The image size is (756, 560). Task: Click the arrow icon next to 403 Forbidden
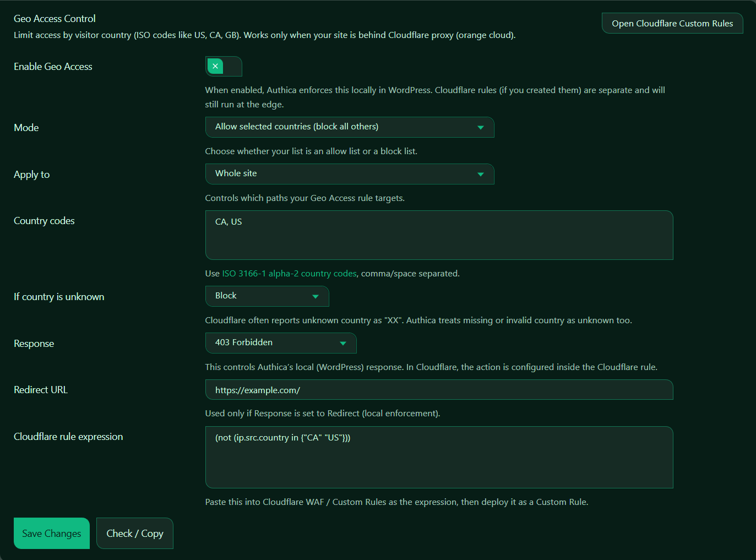pyautogui.click(x=342, y=343)
